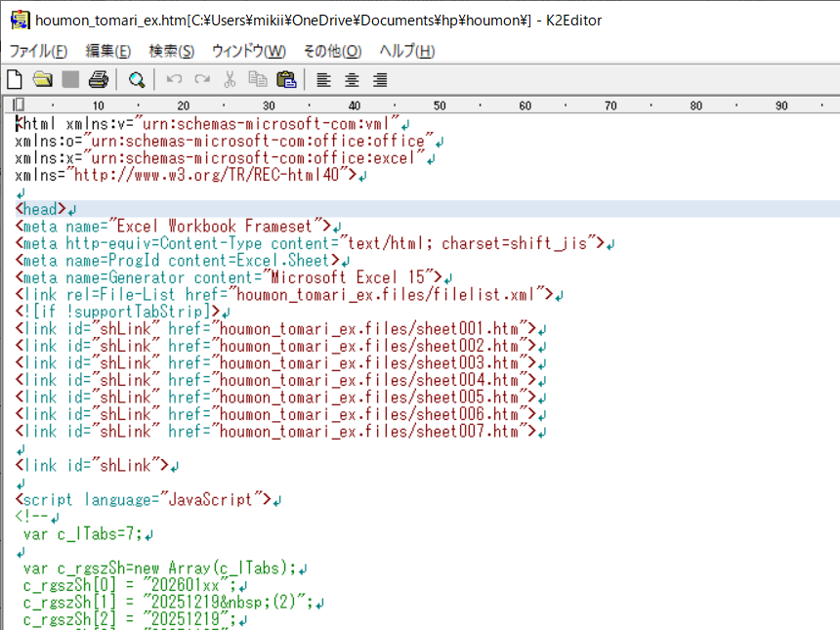Viewport: 840px width, 630px height.
Task: Click the redo arrow icon
Action: 202,80
